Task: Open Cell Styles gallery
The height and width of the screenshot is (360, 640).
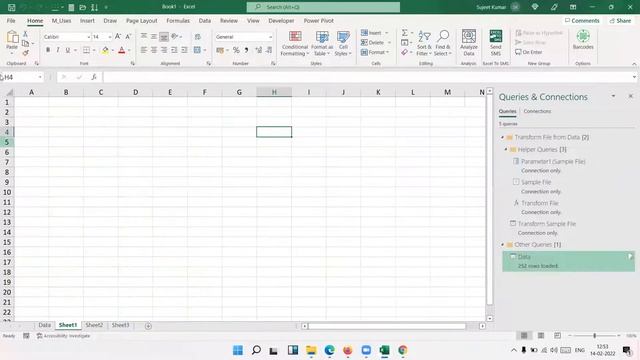Action: click(x=343, y=43)
